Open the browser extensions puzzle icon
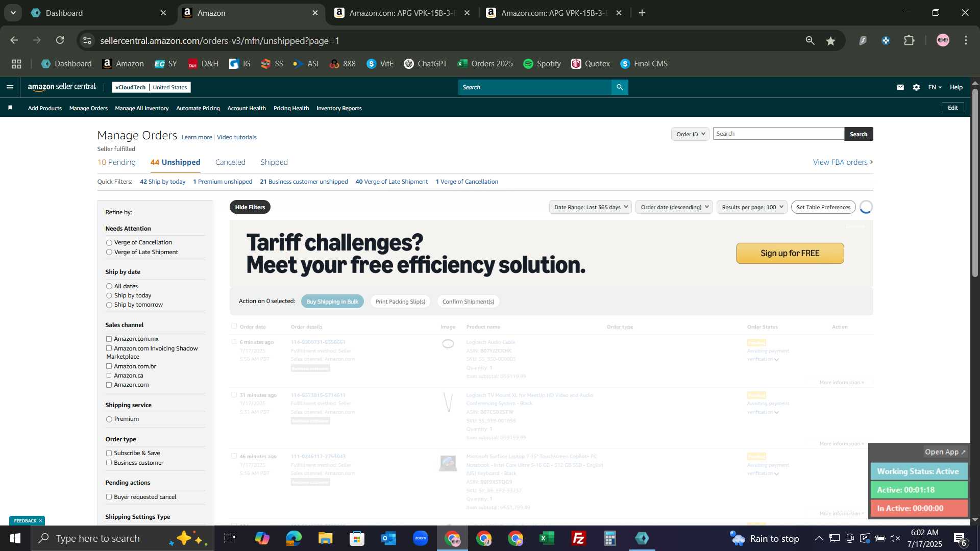This screenshot has height=551, width=980. point(909,40)
